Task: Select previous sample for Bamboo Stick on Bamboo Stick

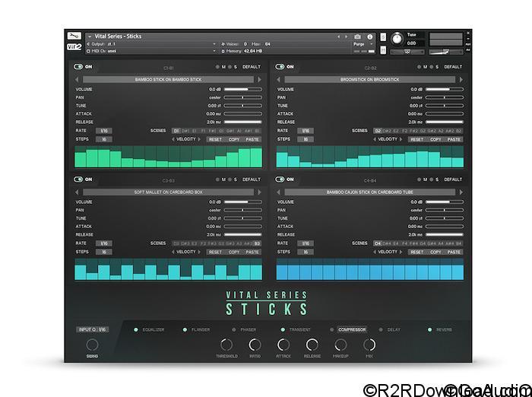Action: (x=77, y=79)
